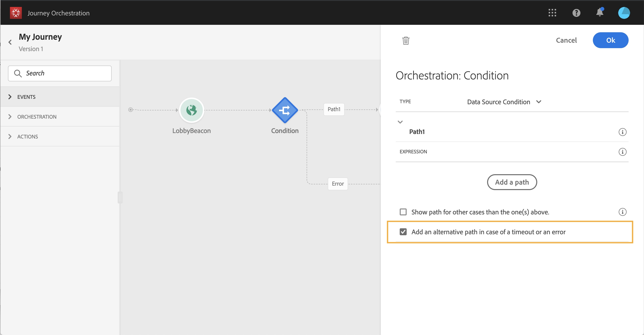Uncheck the alternative path timeout checkbox

(403, 232)
